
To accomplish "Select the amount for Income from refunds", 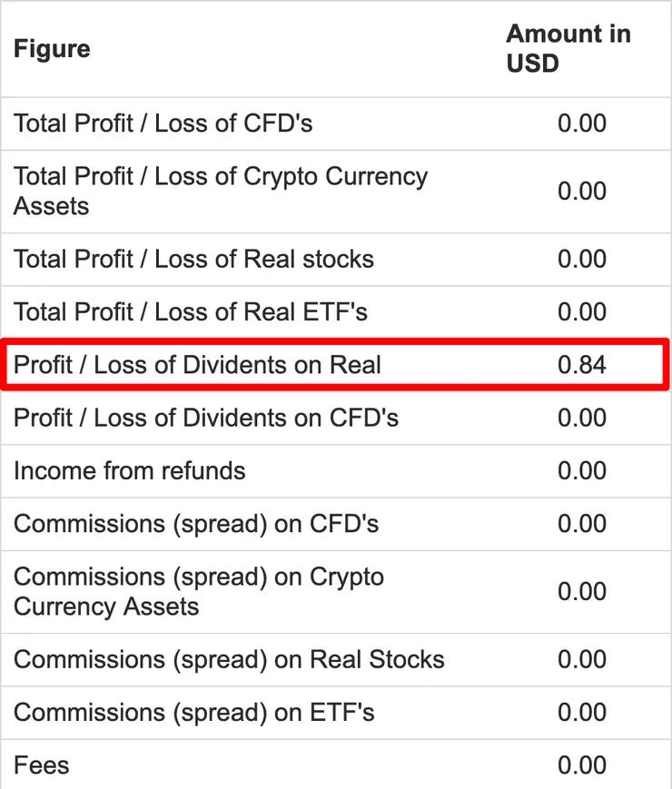I will [x=581, y=470].
